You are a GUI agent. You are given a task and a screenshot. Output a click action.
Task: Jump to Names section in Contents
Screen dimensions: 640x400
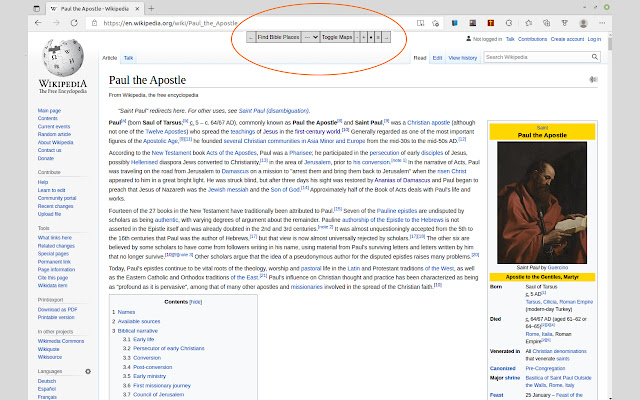click(x=126, y=312)
